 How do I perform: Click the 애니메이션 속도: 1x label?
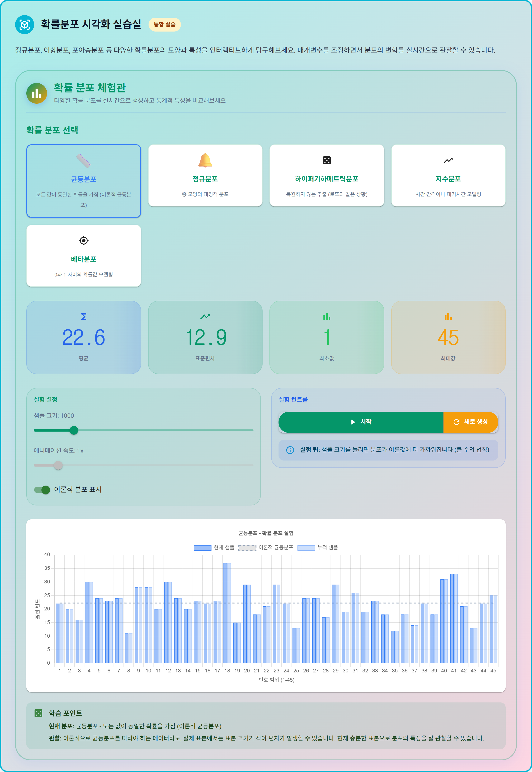(x=58, y=451)
